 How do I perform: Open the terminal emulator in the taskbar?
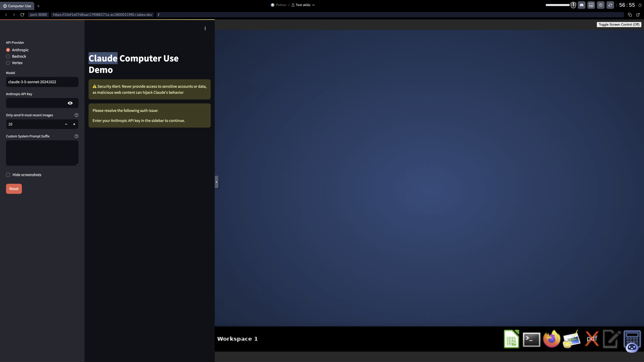pyautogui.click(x=532, y=339)
